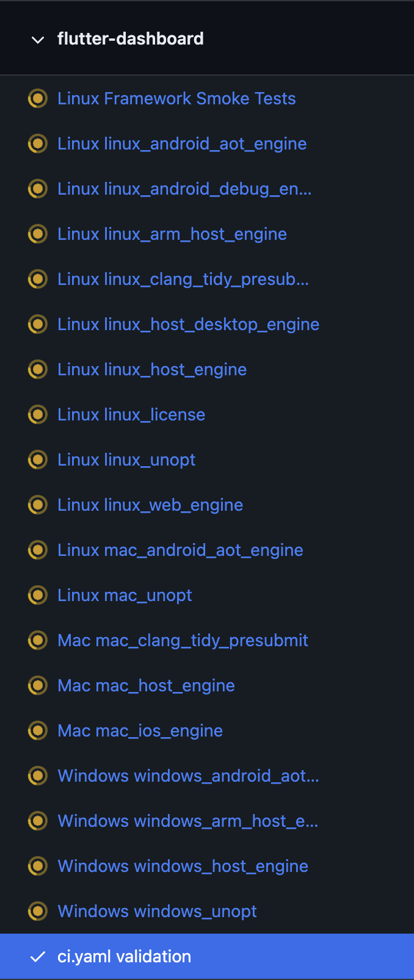Viewport: 414px width, 980px height.
Task: View the Mac mac_clang_tidy_presubmit check
Action: [183, 640]
